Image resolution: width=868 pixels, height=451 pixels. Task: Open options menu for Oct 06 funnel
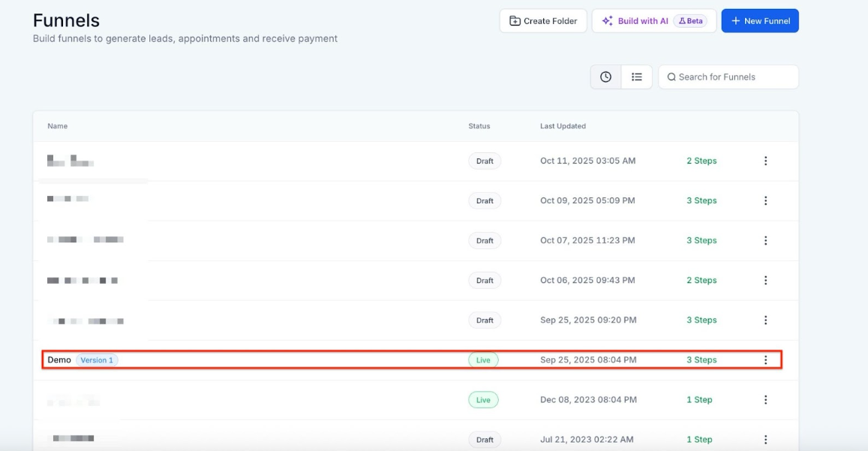[x=765, y=281]
